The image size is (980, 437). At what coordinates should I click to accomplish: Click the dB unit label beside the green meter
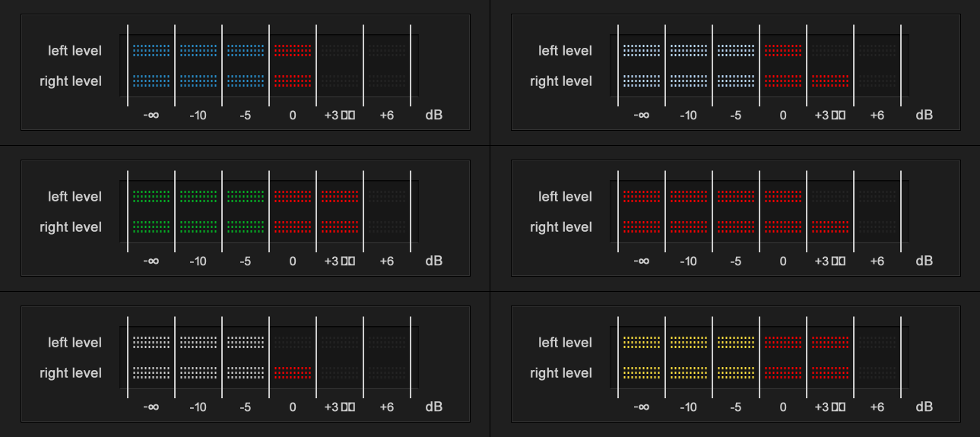(433, 261)
